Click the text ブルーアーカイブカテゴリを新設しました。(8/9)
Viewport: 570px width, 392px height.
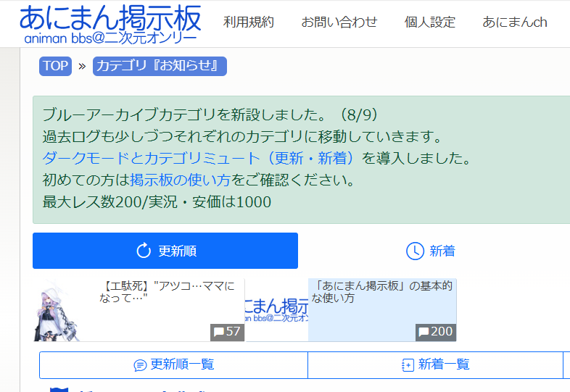pos(210,114)
